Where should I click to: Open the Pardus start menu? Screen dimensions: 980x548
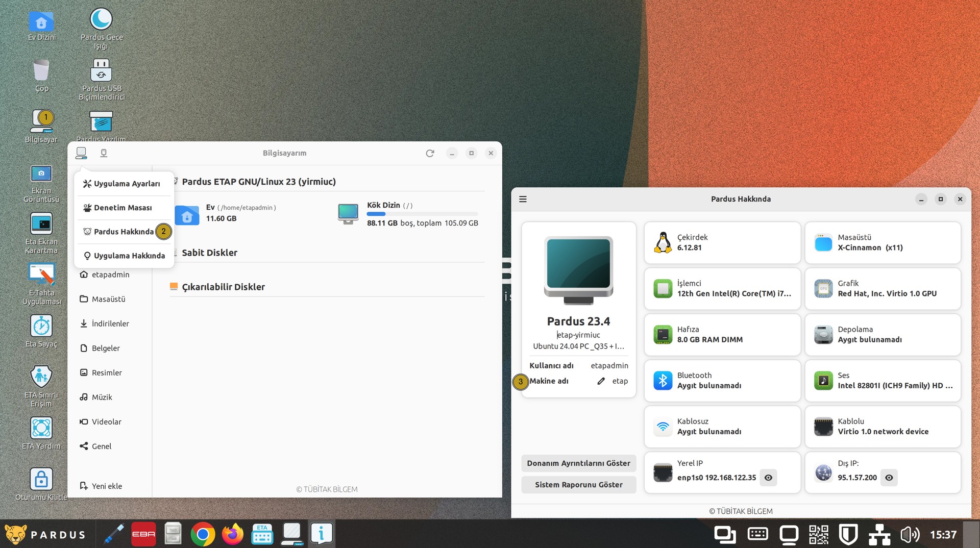tap(45, 534)
